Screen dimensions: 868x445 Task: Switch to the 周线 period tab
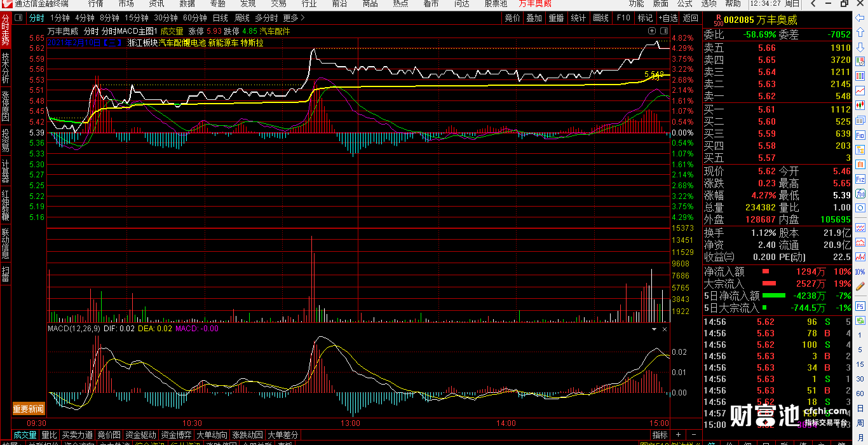(x=242, y=18)
